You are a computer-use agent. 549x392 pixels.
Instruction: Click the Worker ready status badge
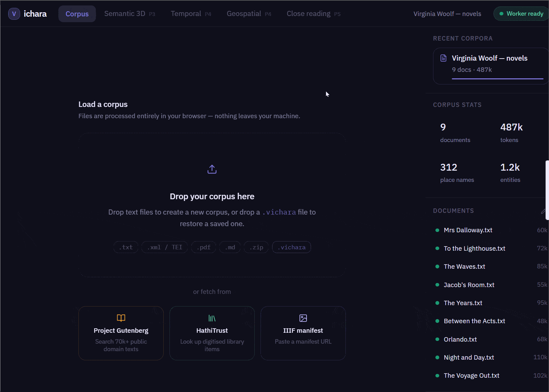click(521, 14)
